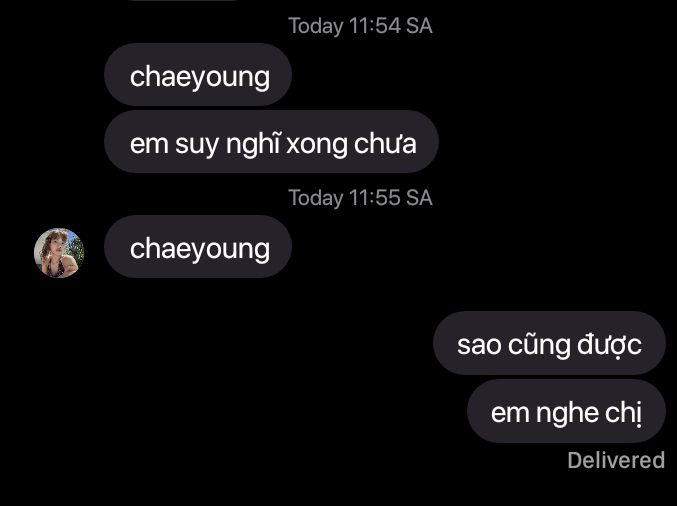This screenshot has height=506, width=677.
Task: Select the 'chaeyoung' bubble beside the avatar
Action: point(198,247)
